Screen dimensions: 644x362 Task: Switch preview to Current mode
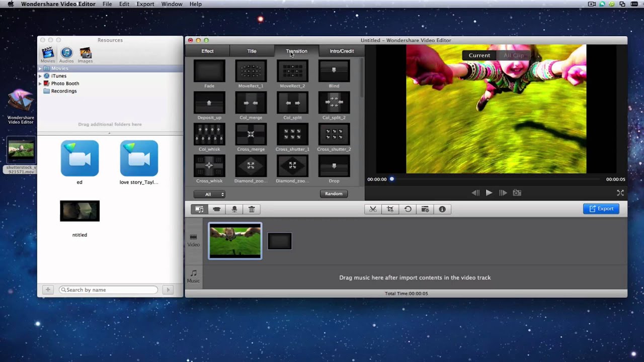point(479,55)
